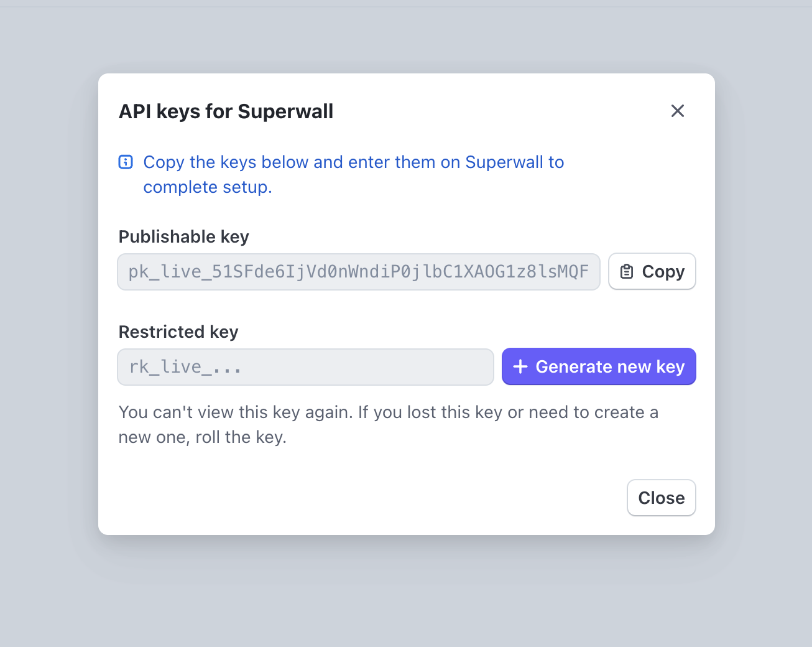This screenshot has width=812, height=647.
Task: Click the "Restricted key" label
Action: click(x=178, y=332)
